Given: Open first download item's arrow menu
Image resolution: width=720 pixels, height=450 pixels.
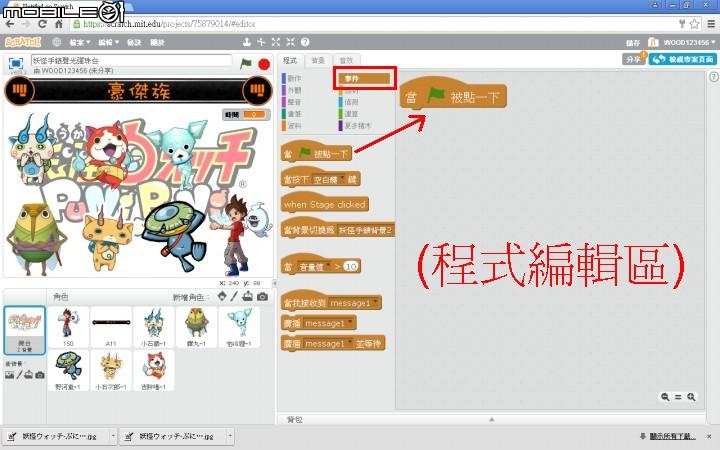Looking at the screenshot, I should (112, 435).
